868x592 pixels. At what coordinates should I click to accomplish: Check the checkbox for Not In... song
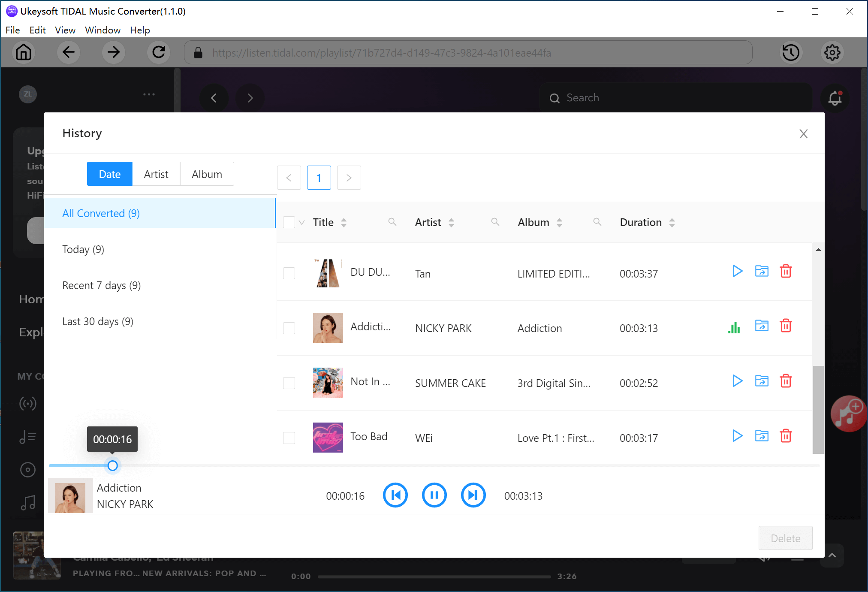coord(289,383)
